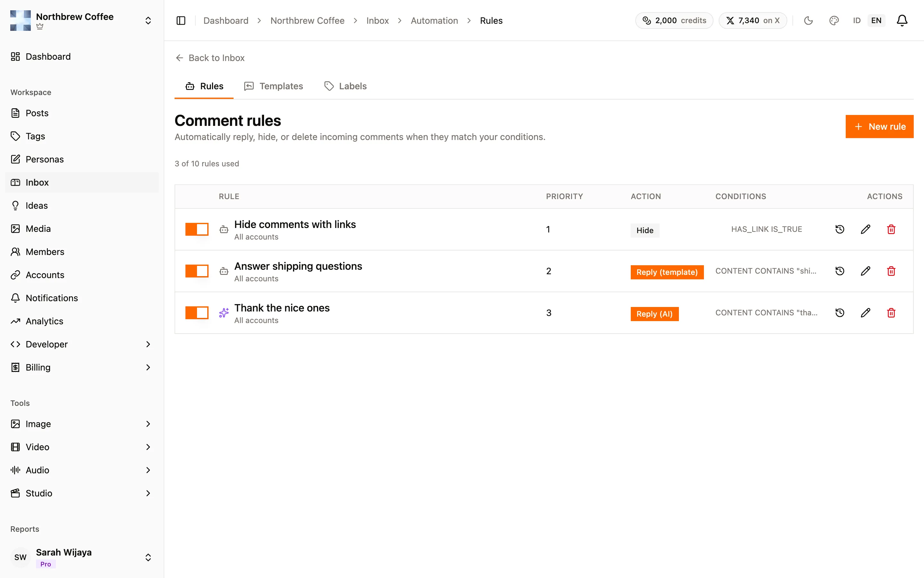This screenshot has height=578, width=924.
Task: Expand the Audio tools section
Action: click(82, 470)
